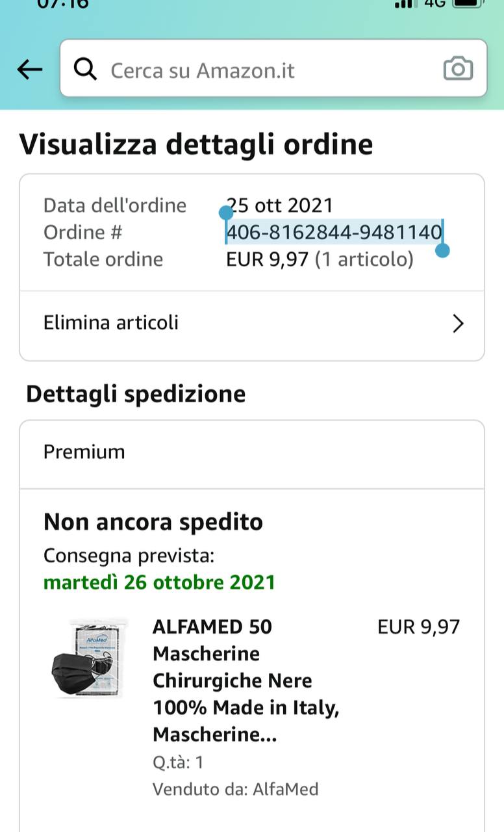This screenshot has height=832, width=504.
Task: Tap the Premium shipping row
Action: [x=252, y=452]
